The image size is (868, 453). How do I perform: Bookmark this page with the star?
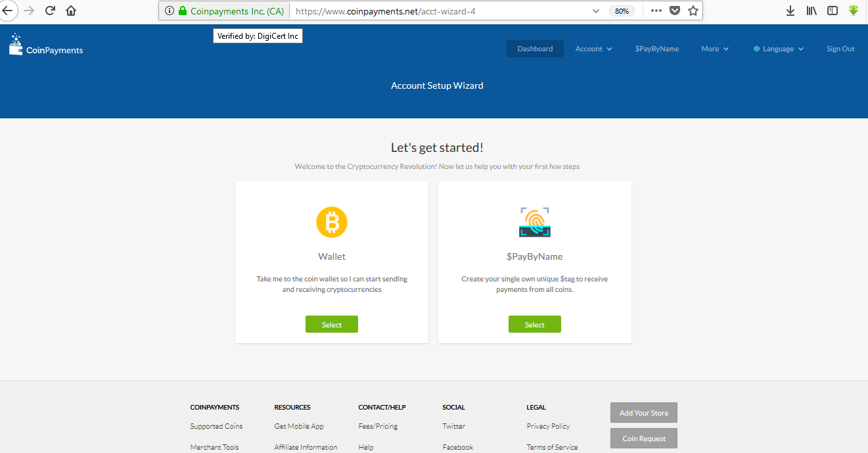[693, 11]
